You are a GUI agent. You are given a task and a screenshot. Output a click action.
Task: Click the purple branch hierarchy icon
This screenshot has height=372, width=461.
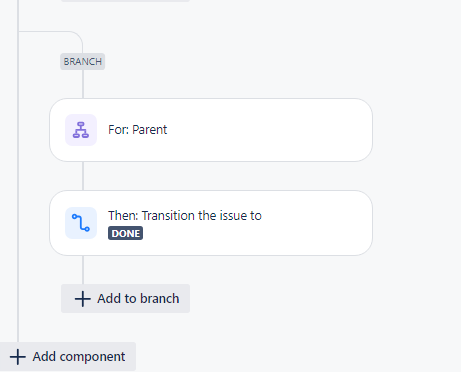[x=81, y=130]
